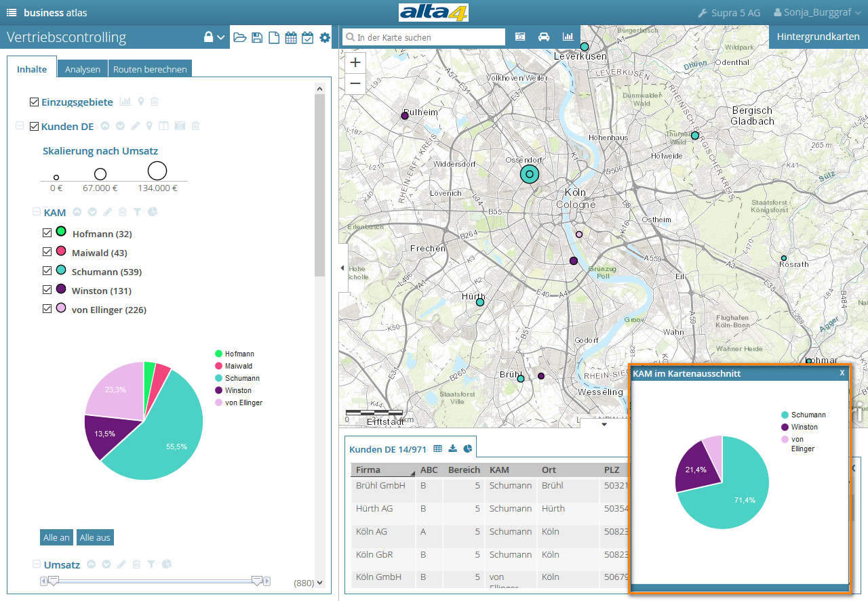Edit Kunden DE layer with pencil icon

(135, 125)
